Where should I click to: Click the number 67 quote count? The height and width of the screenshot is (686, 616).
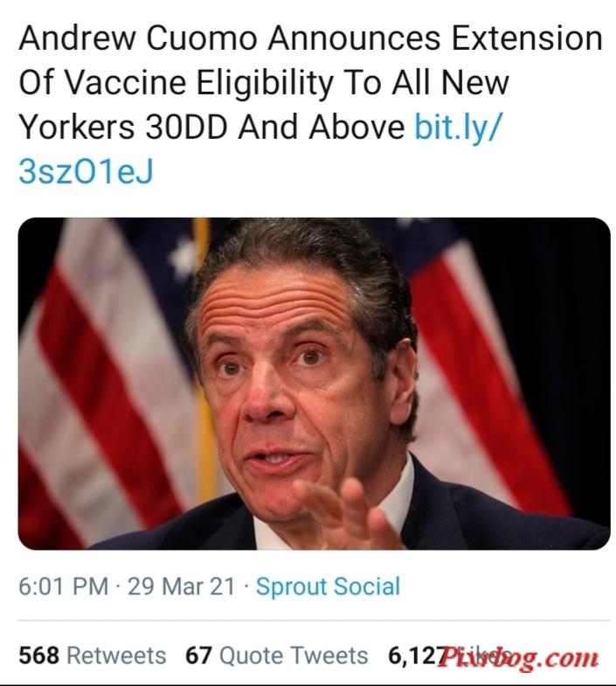pos(198,655)
